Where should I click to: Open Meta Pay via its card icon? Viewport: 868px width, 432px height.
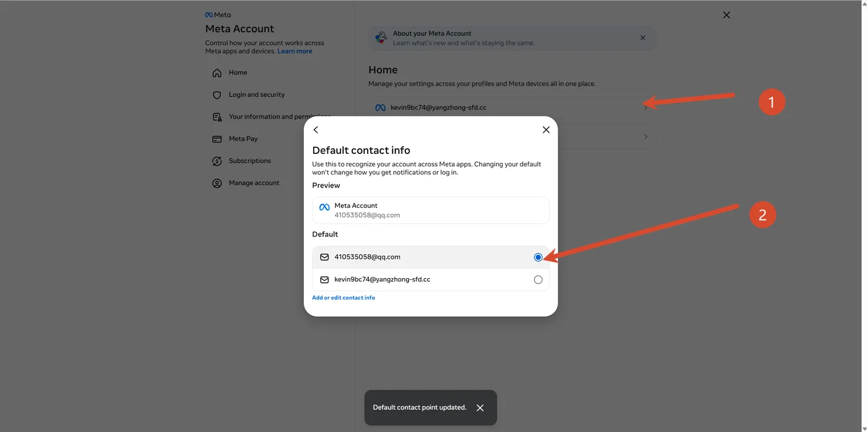[x=217, y=139]
